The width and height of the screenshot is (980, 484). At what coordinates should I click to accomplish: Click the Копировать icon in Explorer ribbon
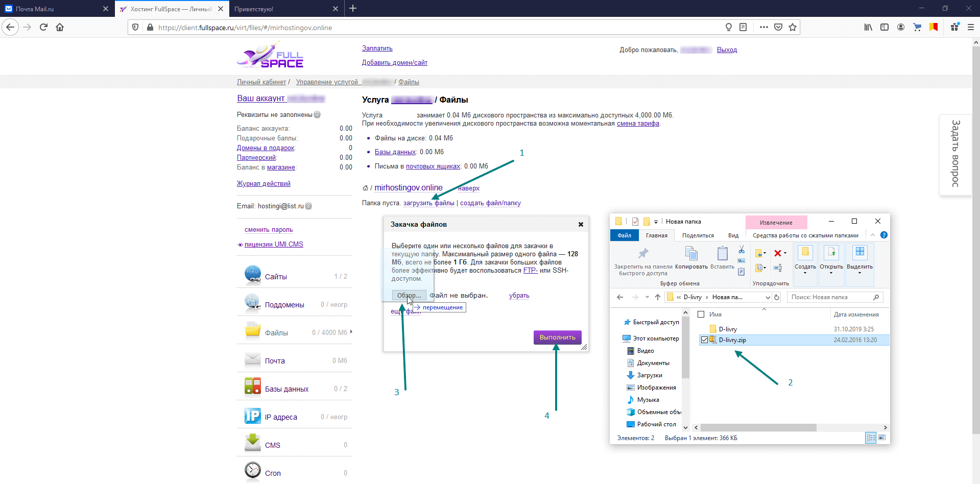[x=691, y=253]
